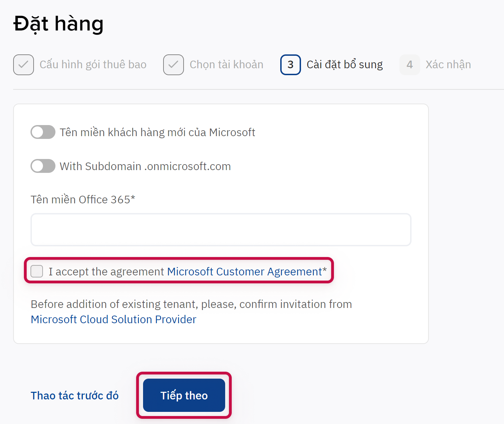Click the Tên miền khách hàng mới của Microsoft label
The height and width of the screenshot is (424, 504).
coord(157,132)
